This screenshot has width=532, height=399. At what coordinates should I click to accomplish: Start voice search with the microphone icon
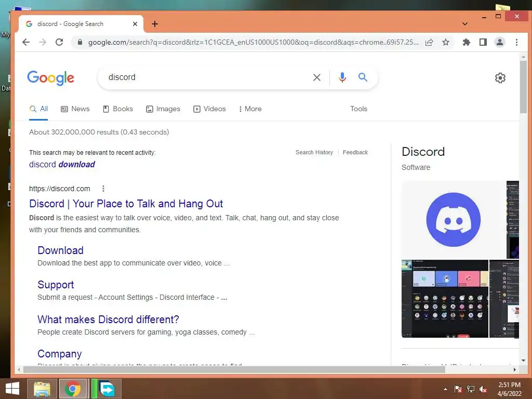tap(342, 77)
